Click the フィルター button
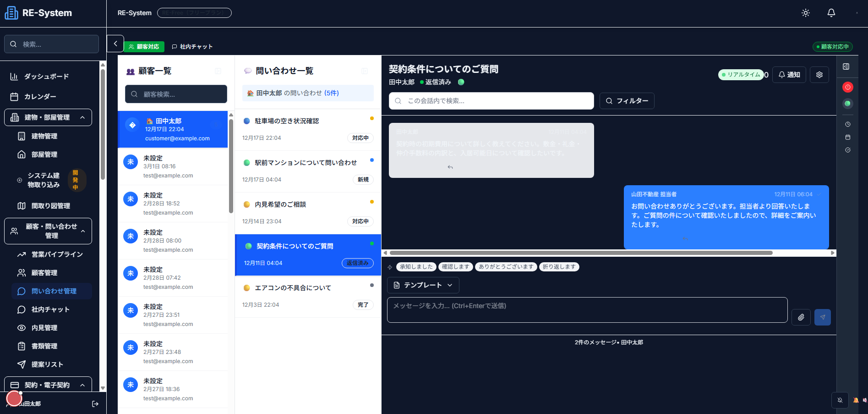 click(627, 101)
